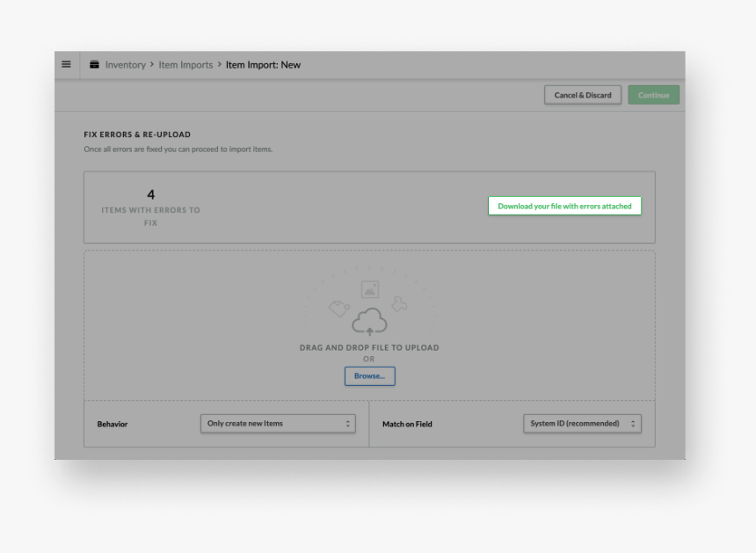The image size is (756, 553).
Task: Click the Browse... button
Action: point(370,376)
